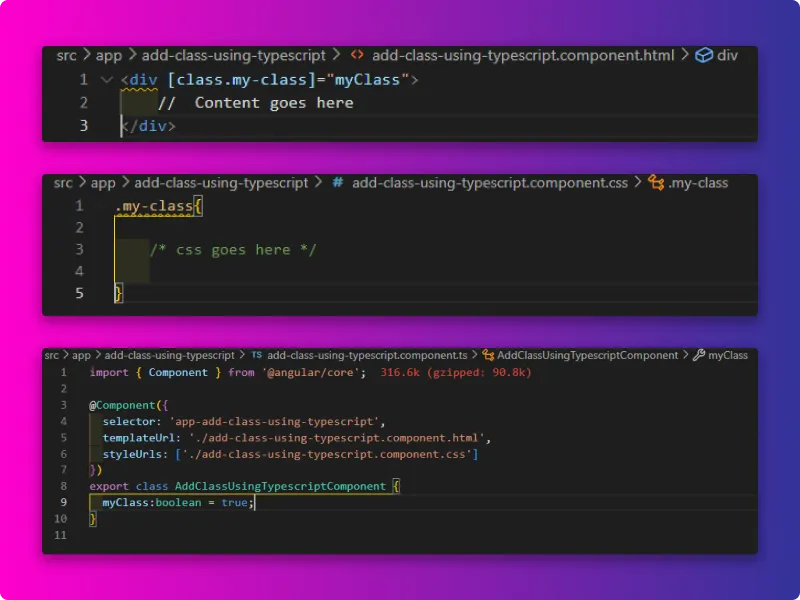Click the add-class-using-typescript folder in the HTML breadcrumb
Image resolution: width=800 pixels, height=600 pixels.
click(x=232, y=55)
